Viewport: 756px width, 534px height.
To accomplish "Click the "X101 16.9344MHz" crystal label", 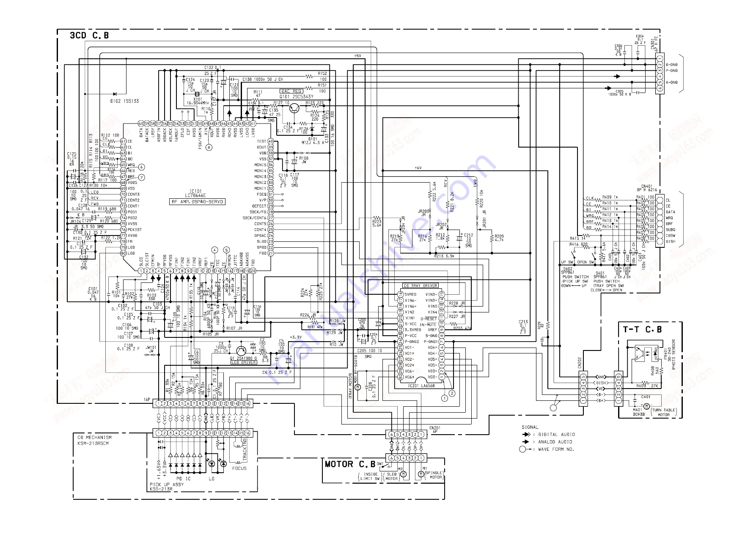I will pyautogui.click(x=198, y=100).
